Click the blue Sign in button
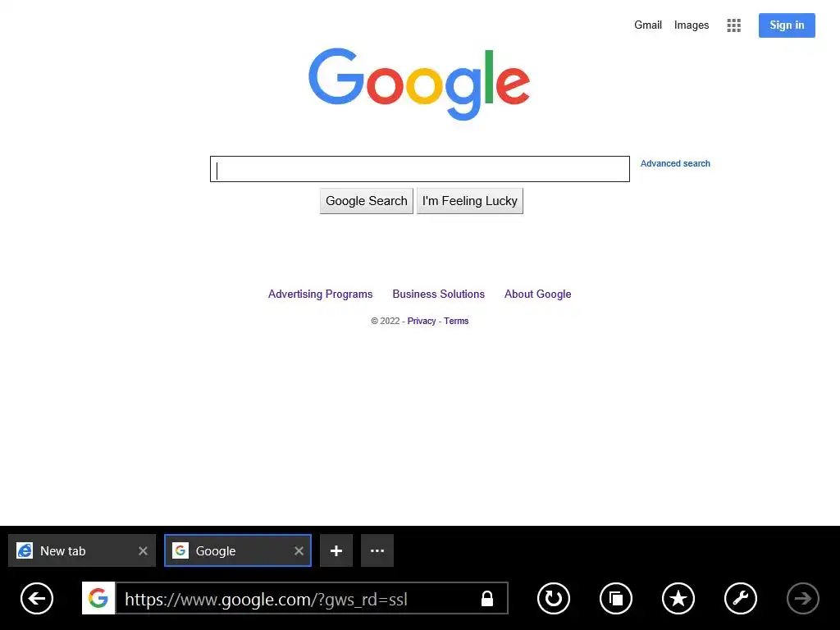This screenshot has height=630, width=840. point(787,25)
